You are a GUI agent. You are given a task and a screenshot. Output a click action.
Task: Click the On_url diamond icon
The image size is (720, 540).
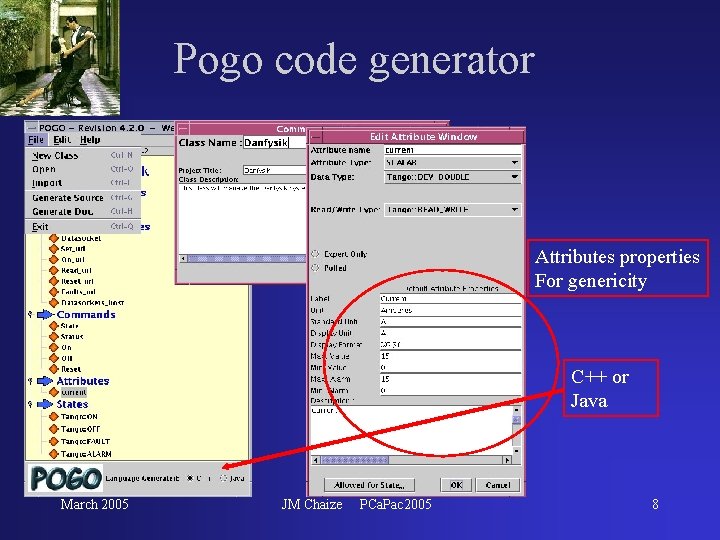tap(54, 259)
